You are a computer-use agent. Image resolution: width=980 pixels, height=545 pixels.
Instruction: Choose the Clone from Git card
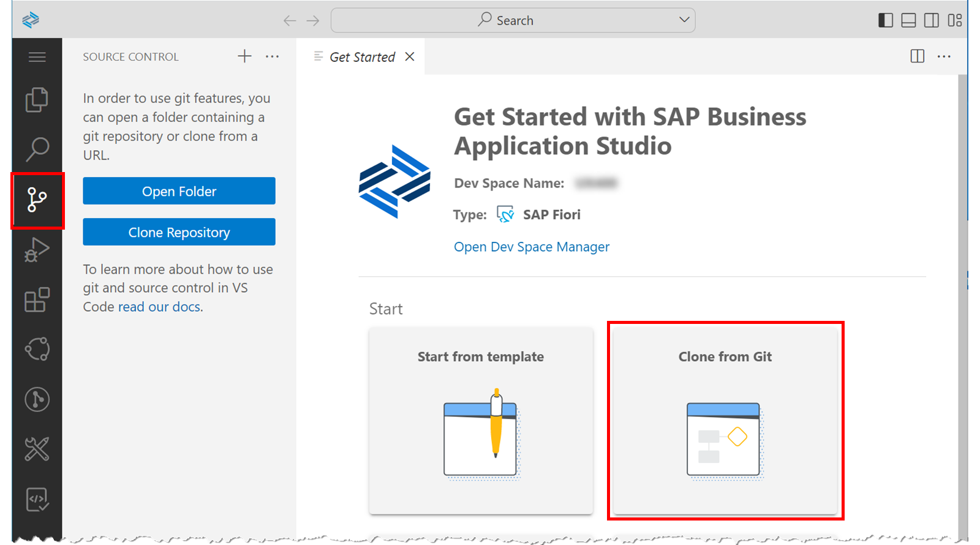point(725,421)
